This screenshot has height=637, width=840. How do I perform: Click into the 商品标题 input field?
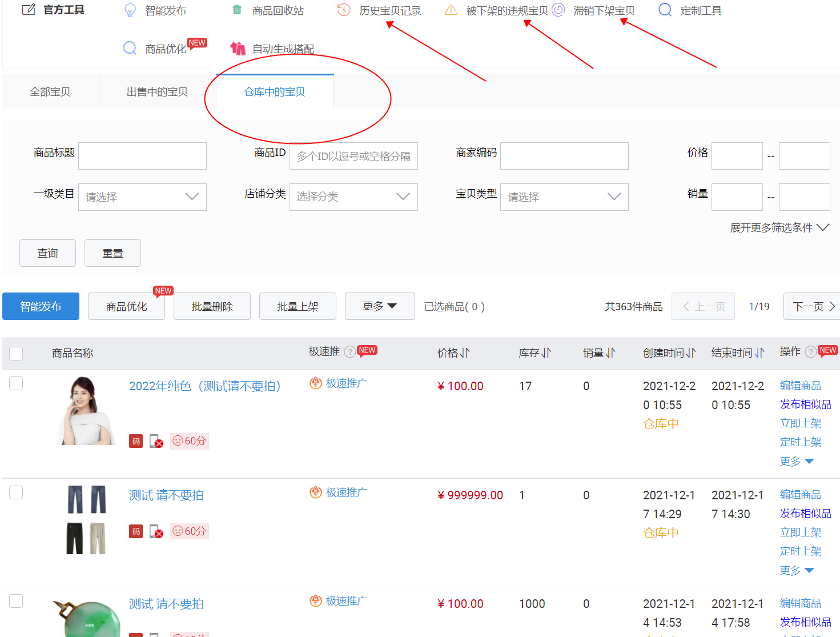[x=142, y=156]
